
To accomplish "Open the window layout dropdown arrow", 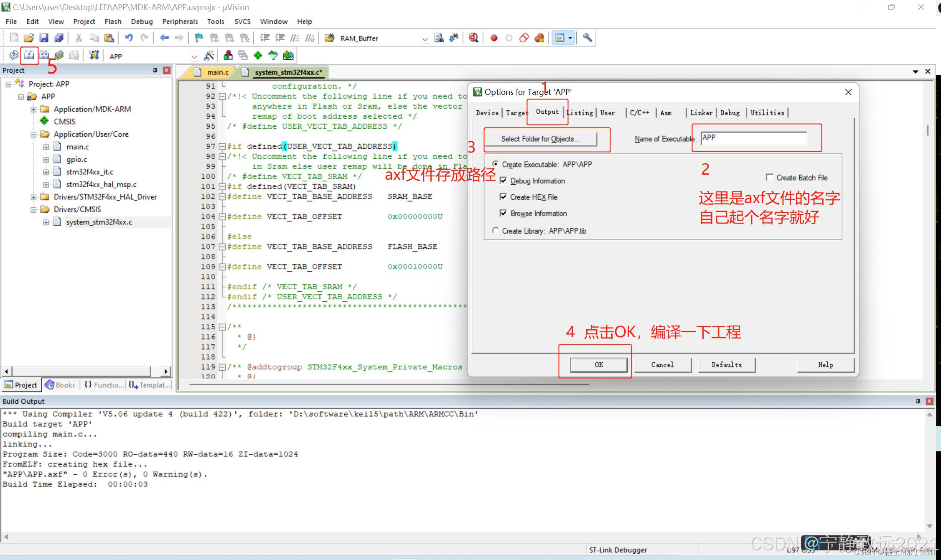I will (570, 38).
